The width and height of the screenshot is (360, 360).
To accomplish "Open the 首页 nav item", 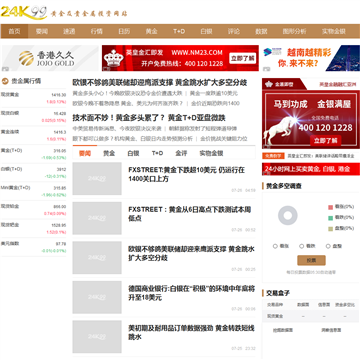I will 14,31.
